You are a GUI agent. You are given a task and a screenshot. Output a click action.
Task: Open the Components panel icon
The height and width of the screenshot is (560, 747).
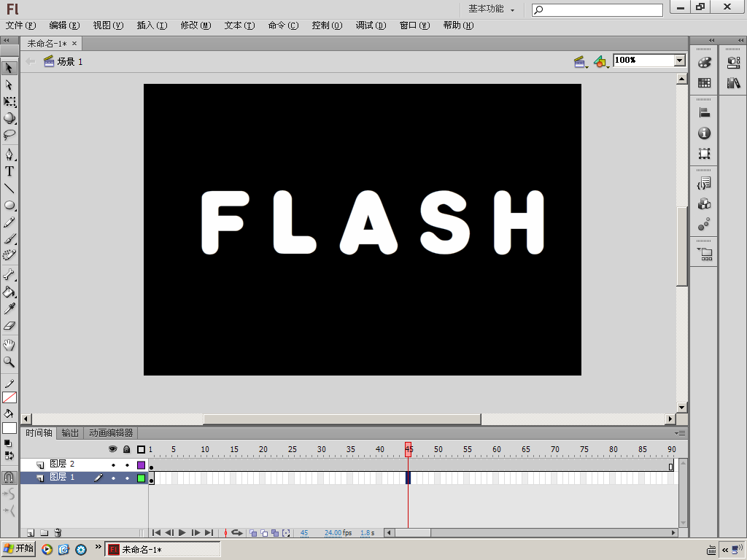tap(704, 204)
